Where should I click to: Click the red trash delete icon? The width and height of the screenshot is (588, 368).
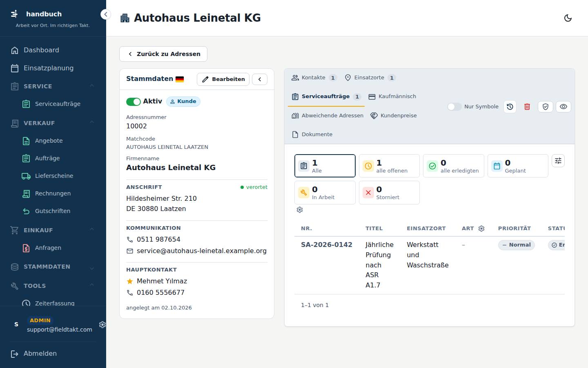(x=527, y=107)
